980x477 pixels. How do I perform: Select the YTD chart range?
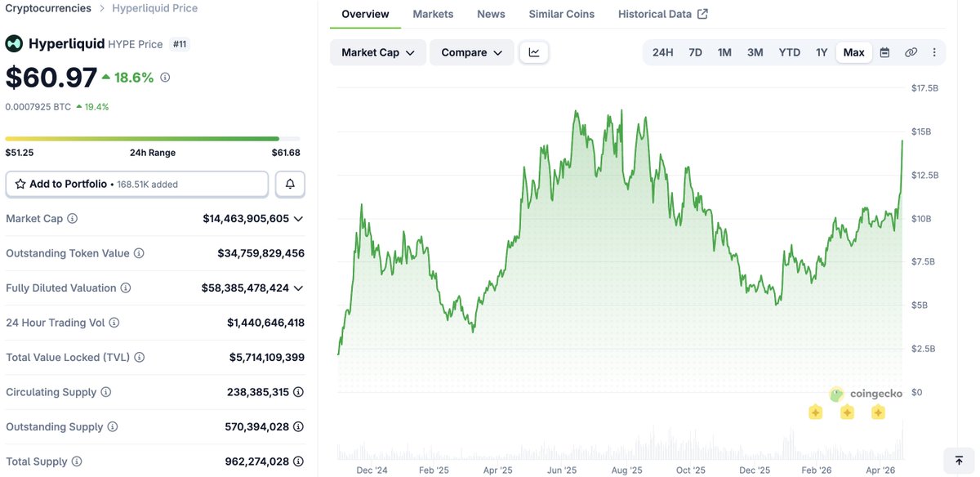point(789,52)
